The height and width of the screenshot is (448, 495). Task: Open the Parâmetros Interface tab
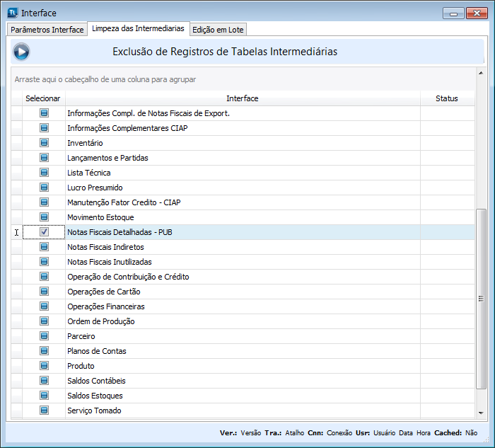click(x=47, y=29)
